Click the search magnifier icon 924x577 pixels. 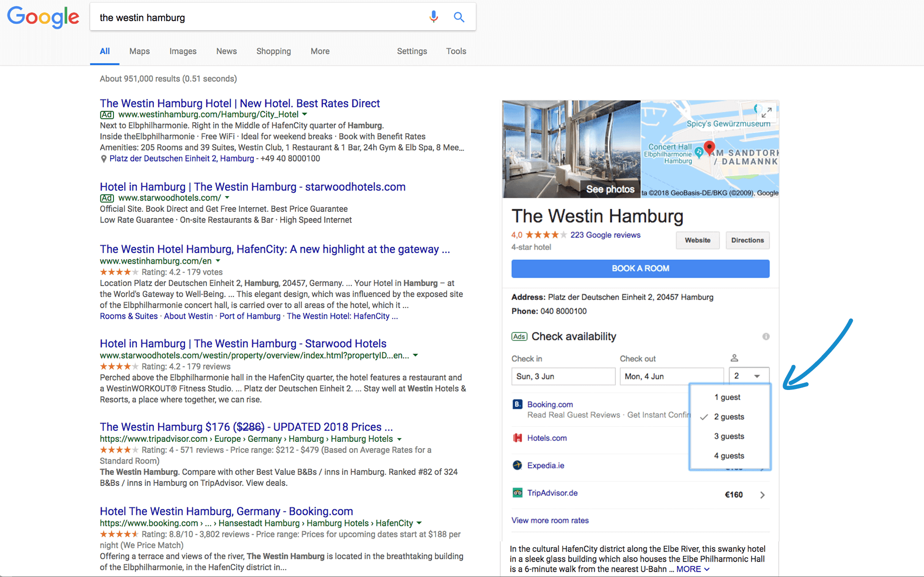coord(459,16)
